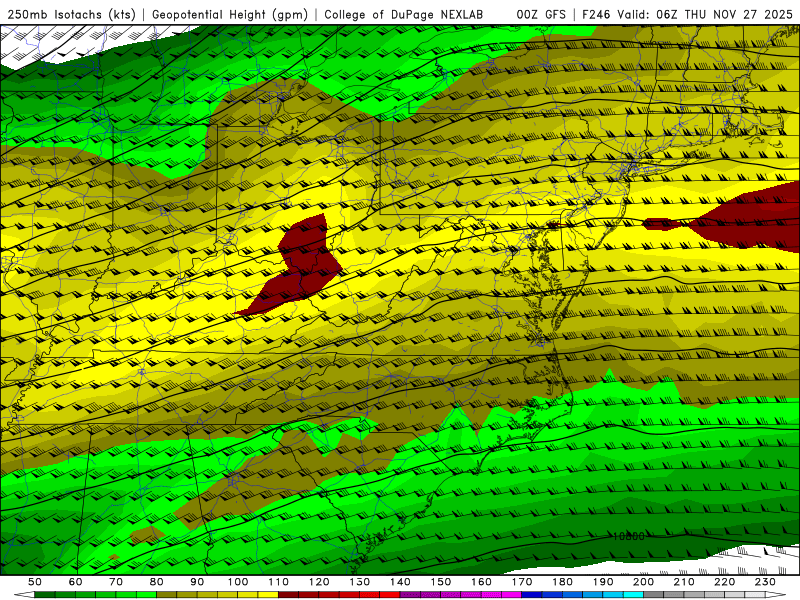Click the left arrow end of the color bar

[x=24, y=595]
